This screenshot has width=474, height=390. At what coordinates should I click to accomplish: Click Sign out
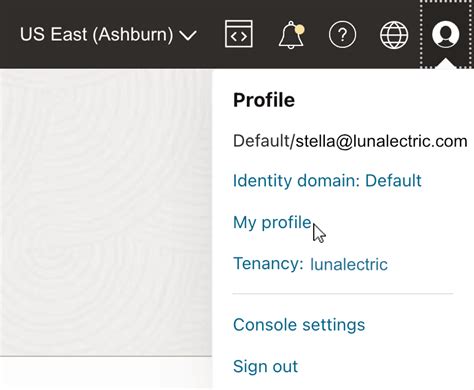click(x=265, y=366)
